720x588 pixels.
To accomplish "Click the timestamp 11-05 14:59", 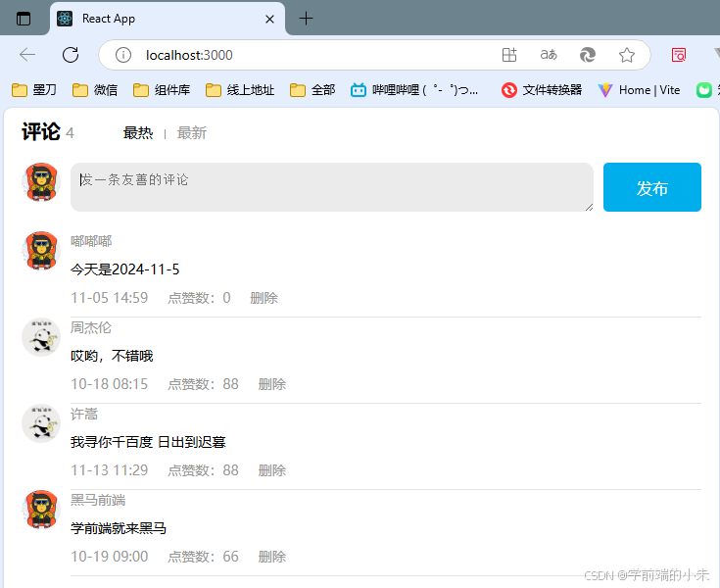I will click(x=110, y=298).
